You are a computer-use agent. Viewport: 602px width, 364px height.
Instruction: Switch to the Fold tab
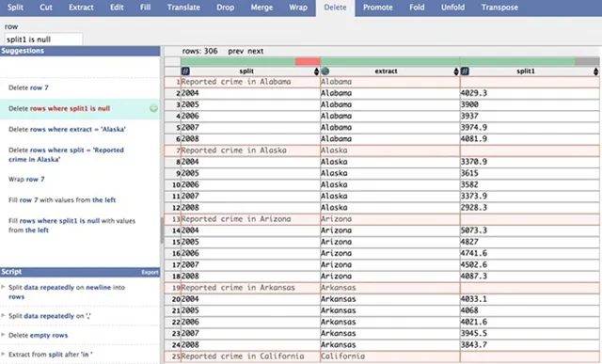(417, 8)
